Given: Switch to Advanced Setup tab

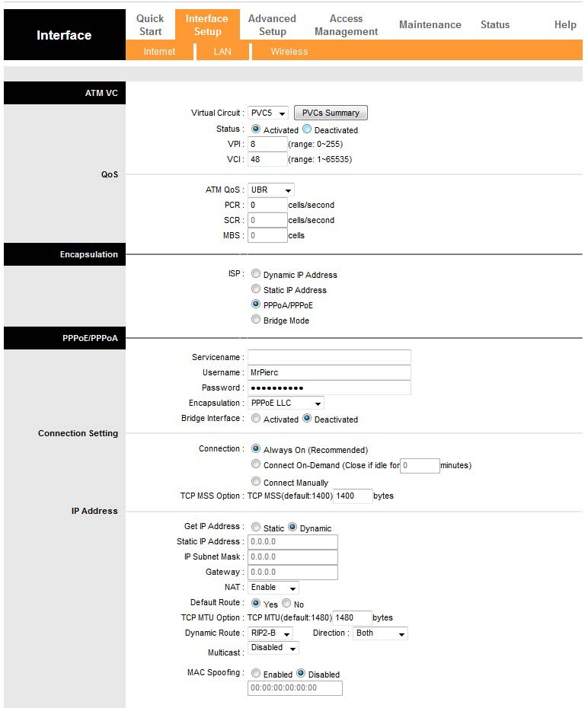Looking at the screenshot, I should (272, 25).
